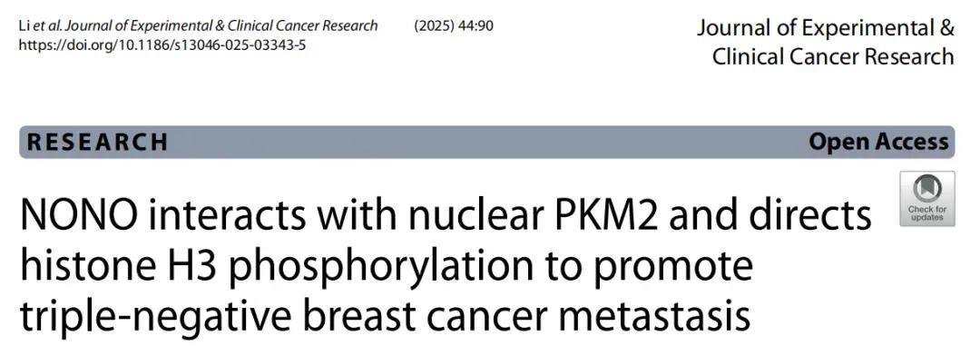Click the RESEARCH section label
Viewport: 980px width, 356px height.
pos(97,142)
